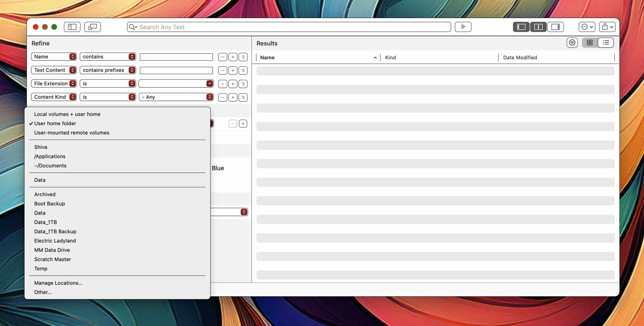Open the Content Kind row options menu icon
The width and height of the screenshot is (644, 326).
243,97
